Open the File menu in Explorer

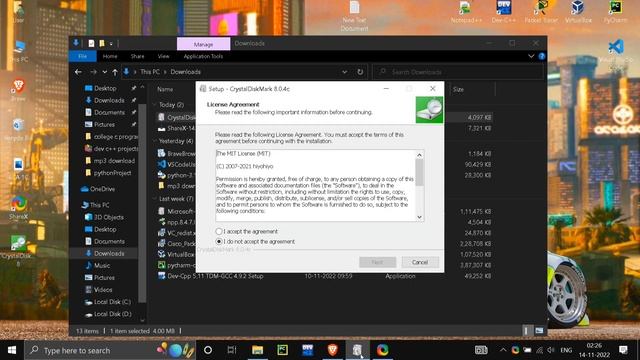point(82,56)
